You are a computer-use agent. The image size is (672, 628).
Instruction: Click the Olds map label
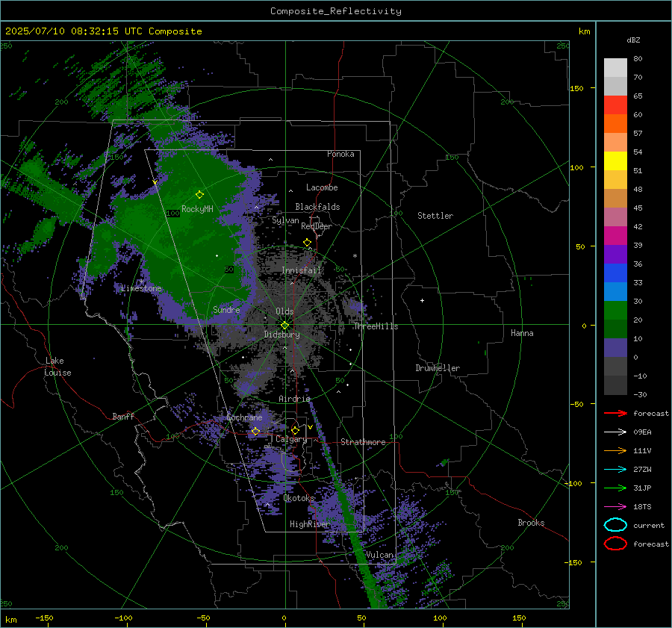click(284, 311)
